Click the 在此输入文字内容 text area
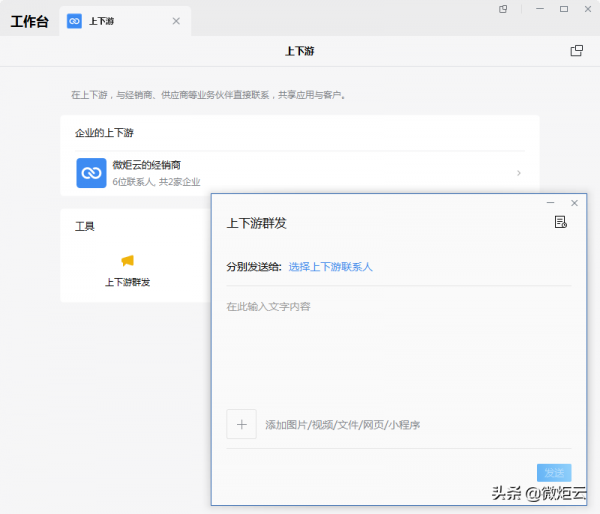This screenshot has height=514, width=600. (x=399, y=346)
